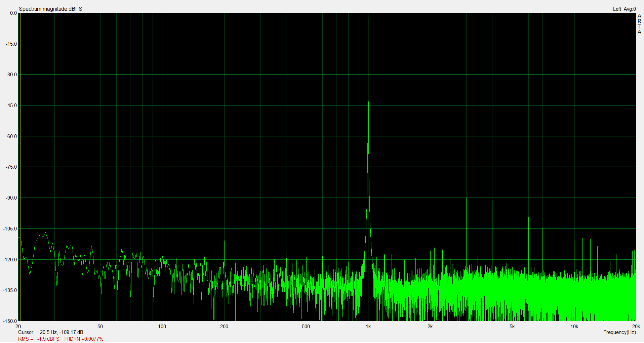
Task: Click the 'Cursor:' label in the status area
Action: [x=26, y=332]
